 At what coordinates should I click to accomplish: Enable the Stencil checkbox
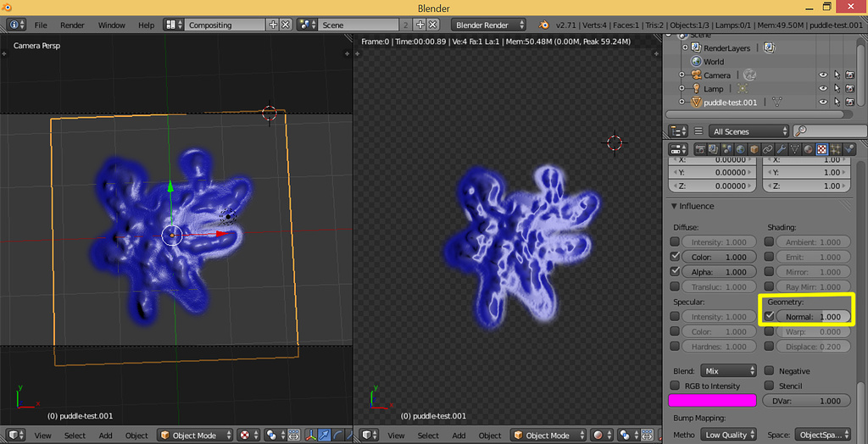pyautogui.click(x=769, y=386)
